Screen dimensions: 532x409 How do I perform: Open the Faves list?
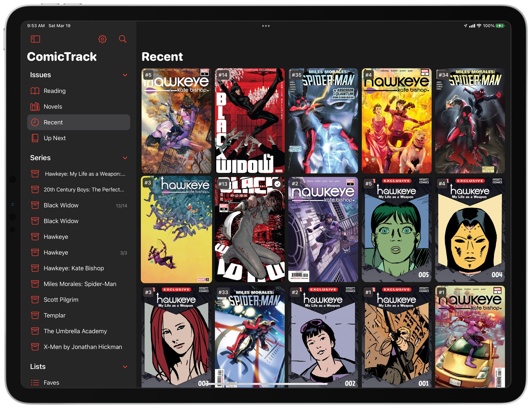tap(79, 383)
